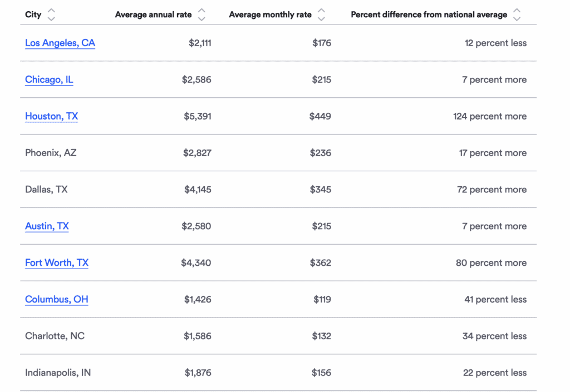570x392 pixels.
Task: Sort Average monthly rate descending
Action: pyautogui.click(x=321, y=18)
